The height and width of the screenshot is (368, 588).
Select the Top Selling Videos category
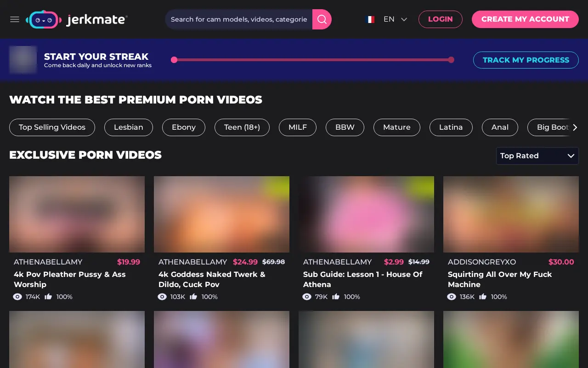[52, 127]
